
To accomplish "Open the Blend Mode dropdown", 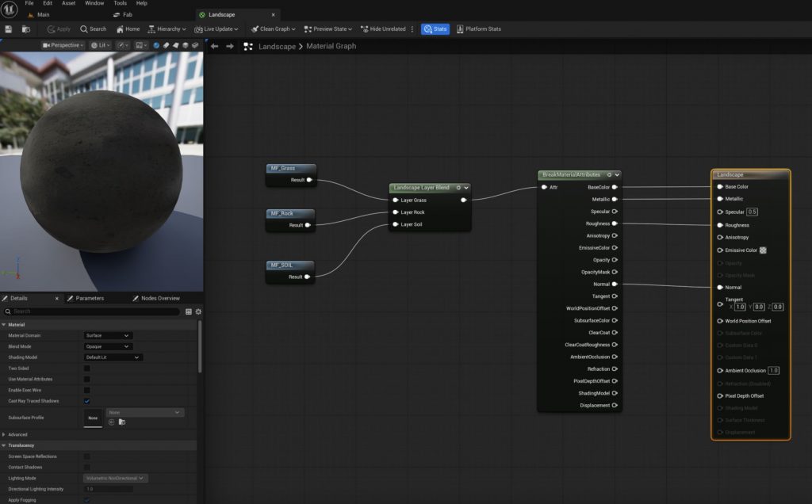I will click(108, 346).
